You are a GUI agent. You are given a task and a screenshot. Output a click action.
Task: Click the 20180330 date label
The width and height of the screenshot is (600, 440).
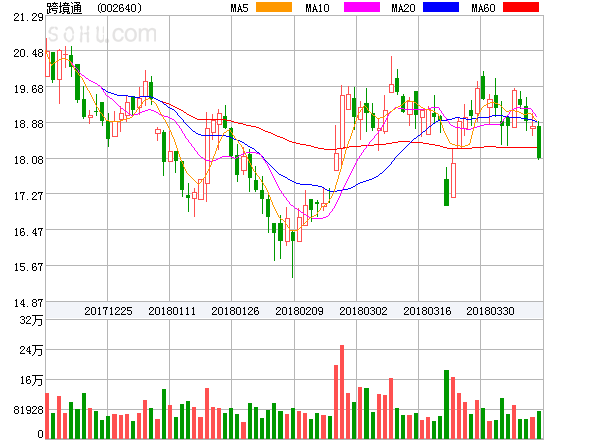[490, 311]
